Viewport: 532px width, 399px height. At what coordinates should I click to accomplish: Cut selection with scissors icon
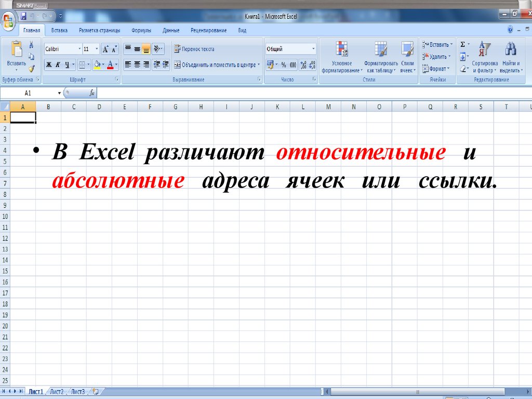click(x=31, y=45)
